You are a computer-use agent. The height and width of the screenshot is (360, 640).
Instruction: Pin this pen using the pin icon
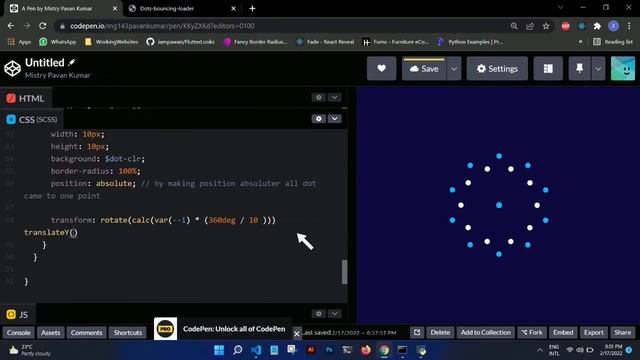(x=579, y=69)
